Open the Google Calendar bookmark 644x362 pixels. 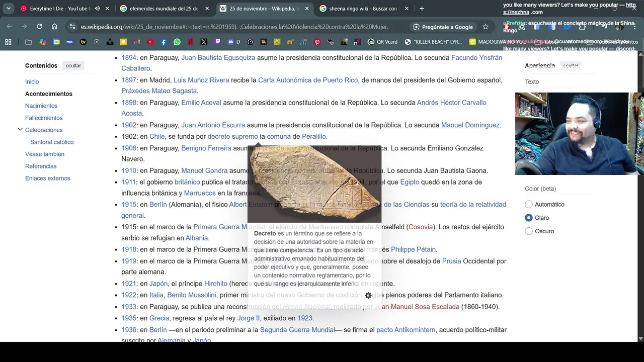coord(56,42)
